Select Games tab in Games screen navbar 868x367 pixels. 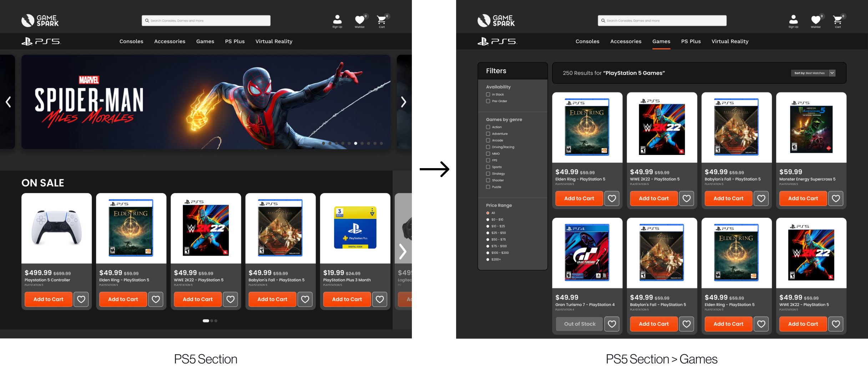661,41
